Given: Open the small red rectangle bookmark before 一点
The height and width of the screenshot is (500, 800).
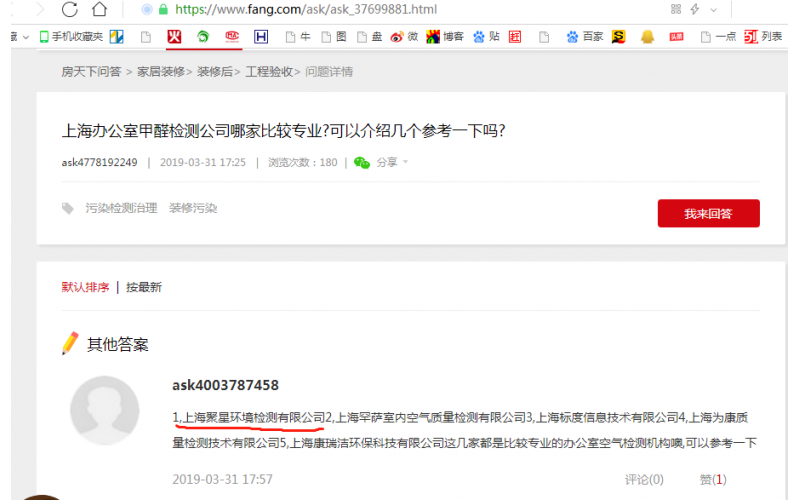Looking at the screenshot, I should (677, 37).
